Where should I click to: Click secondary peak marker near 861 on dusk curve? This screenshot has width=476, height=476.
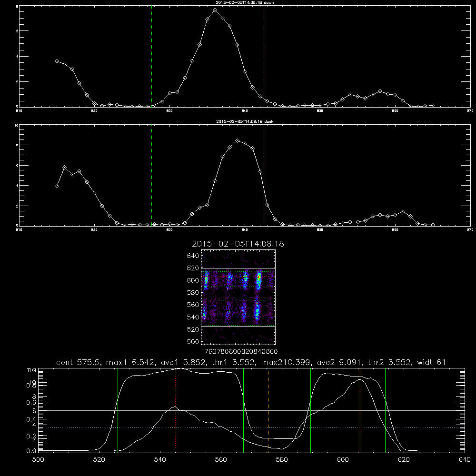point(403,212)
